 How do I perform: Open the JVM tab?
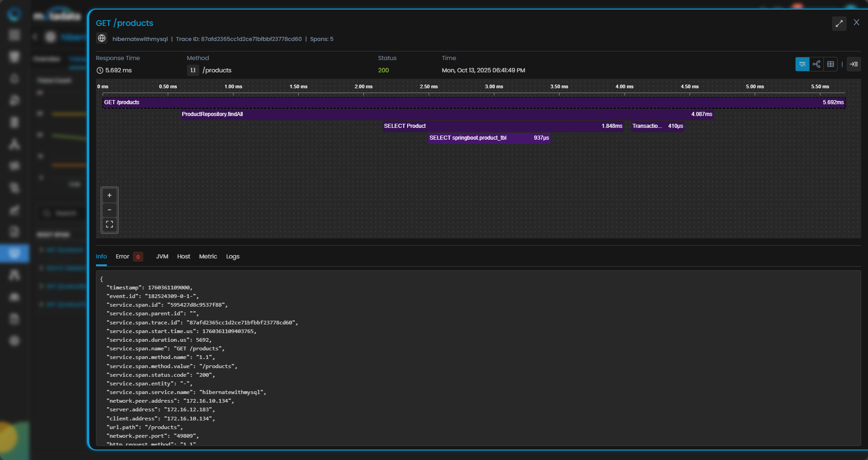tap(162, 257)
